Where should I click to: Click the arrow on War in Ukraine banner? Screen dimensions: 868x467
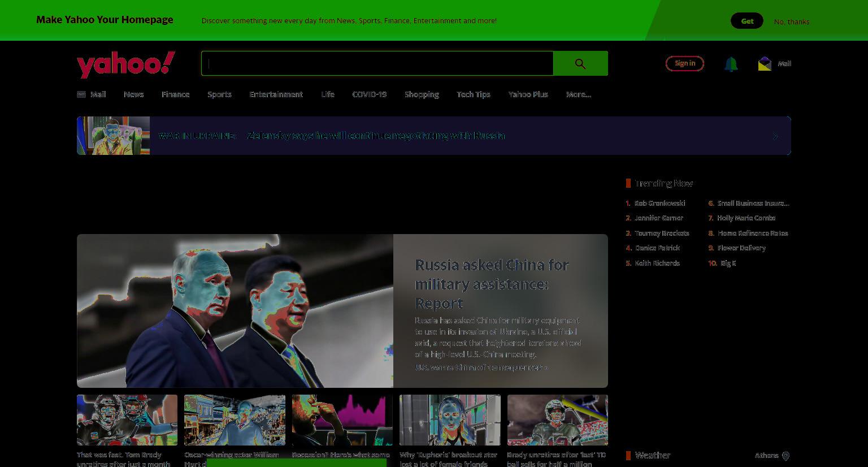point(775,136)
